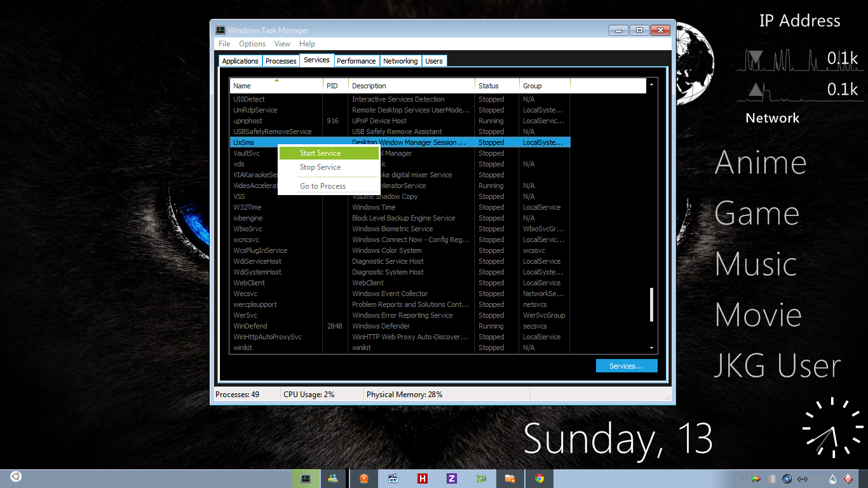Open the File menu
Screen dimensions: 868x488
pos(224,44)
